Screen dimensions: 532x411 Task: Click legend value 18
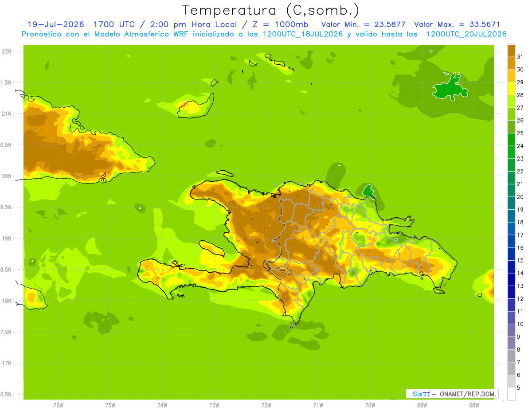coord(520,222)
